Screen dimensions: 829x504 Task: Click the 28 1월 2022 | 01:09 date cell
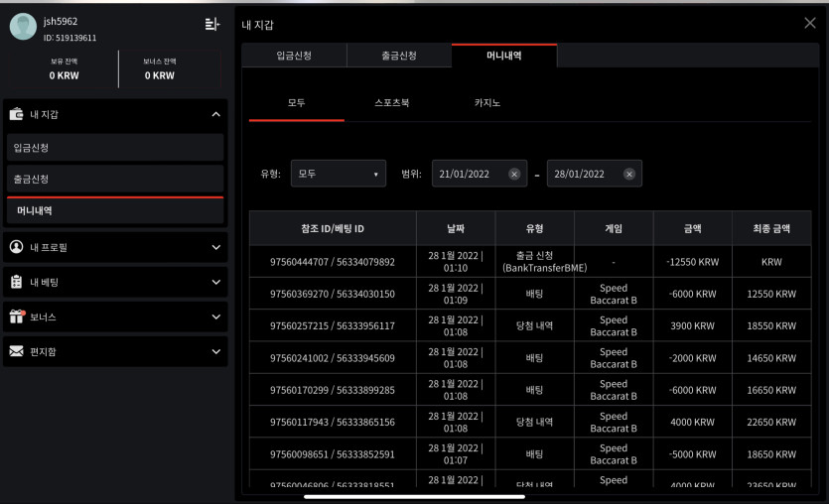456,294
